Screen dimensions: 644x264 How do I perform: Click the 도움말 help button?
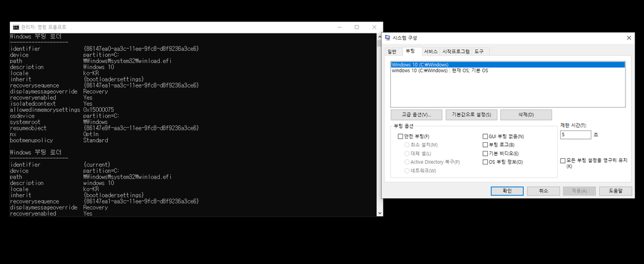tap(616, 191)
